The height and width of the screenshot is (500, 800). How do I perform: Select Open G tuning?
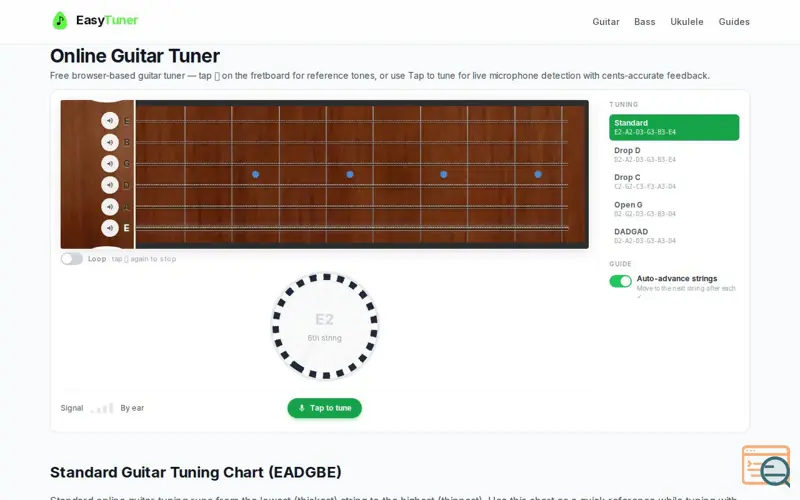click(x=674, y=209)
